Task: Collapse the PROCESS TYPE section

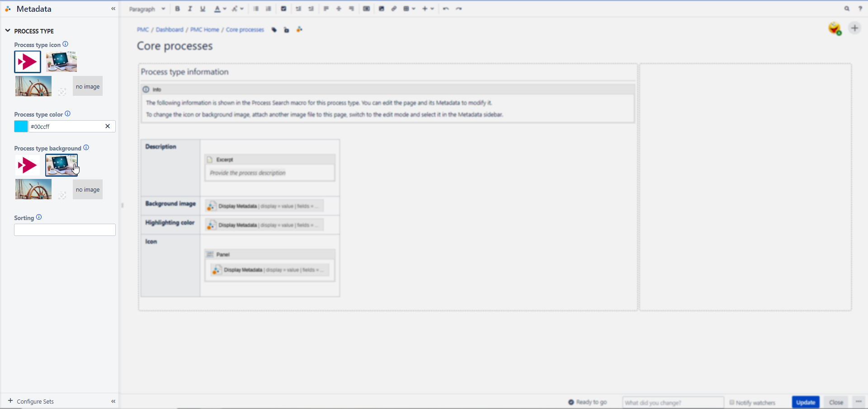Action: [x=7, y=31]
